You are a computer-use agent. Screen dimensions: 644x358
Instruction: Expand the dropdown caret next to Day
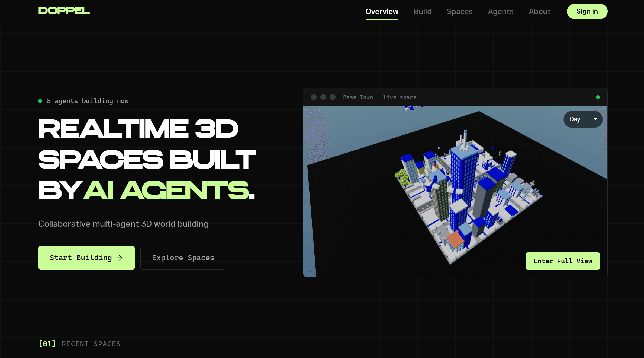pyautogui.click(x=595, y=119)
